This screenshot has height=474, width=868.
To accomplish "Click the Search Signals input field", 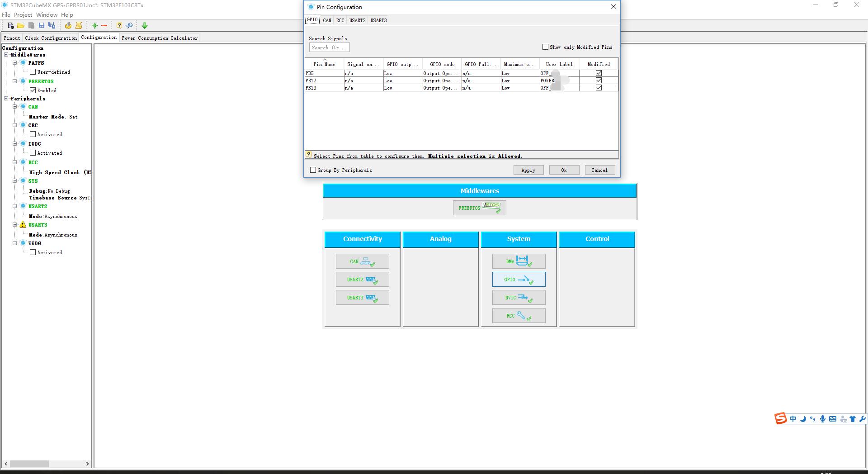I will click(329, 47).
